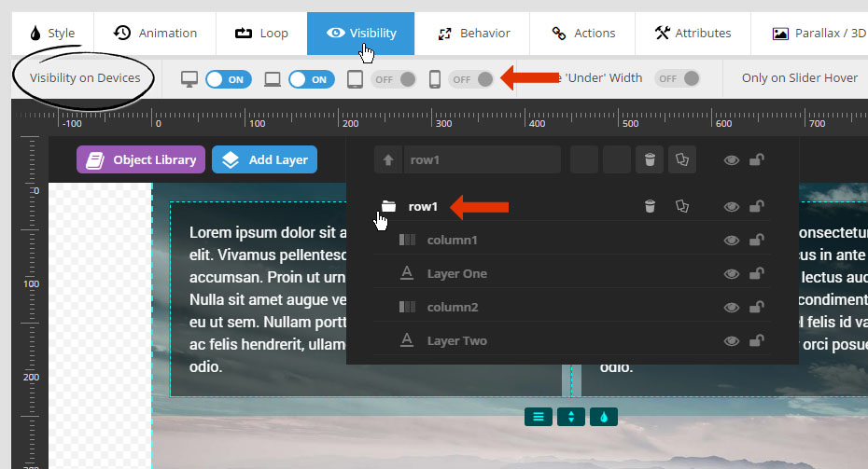Select Layer Two in the layer list
Viewport: 868px width, 469px height.
(x=456, y=340)
